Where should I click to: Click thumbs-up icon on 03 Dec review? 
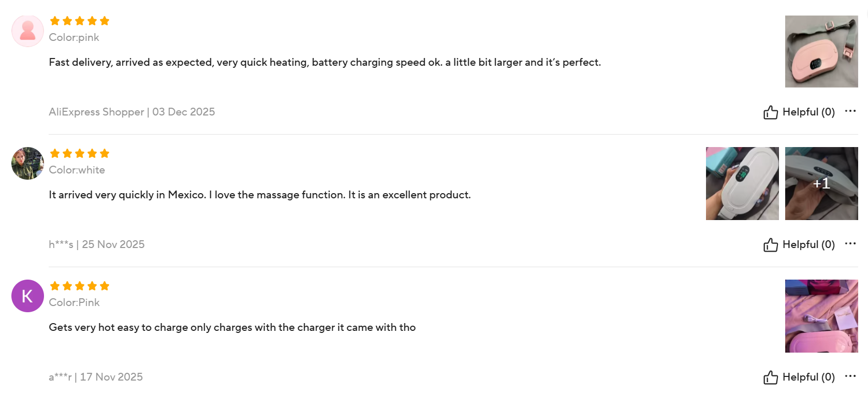770,112
